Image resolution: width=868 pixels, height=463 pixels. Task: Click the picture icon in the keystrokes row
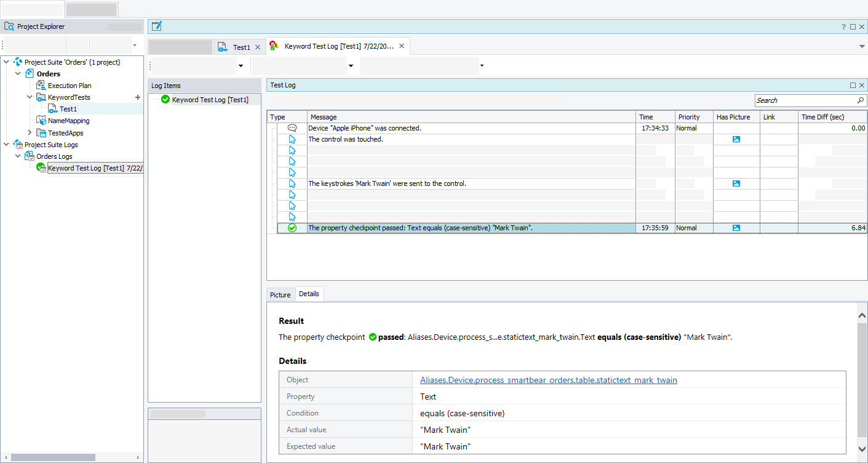pyautogui.click(x=736, y=183)
